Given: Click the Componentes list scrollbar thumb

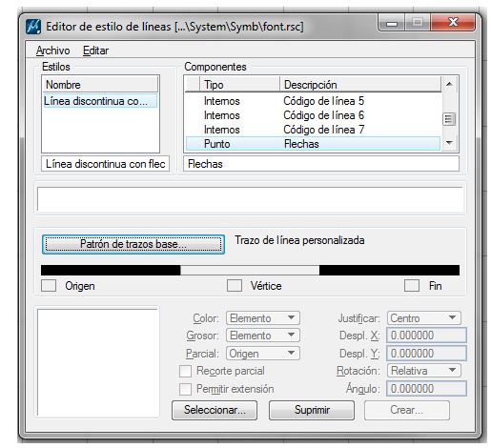Looking at the screenshot, I should click(449, 119).
